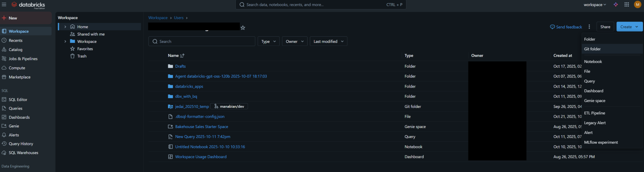This screenshot has width=644, height=172.
Task: Choose Alert in the Create menu
Action: [612, 132]
